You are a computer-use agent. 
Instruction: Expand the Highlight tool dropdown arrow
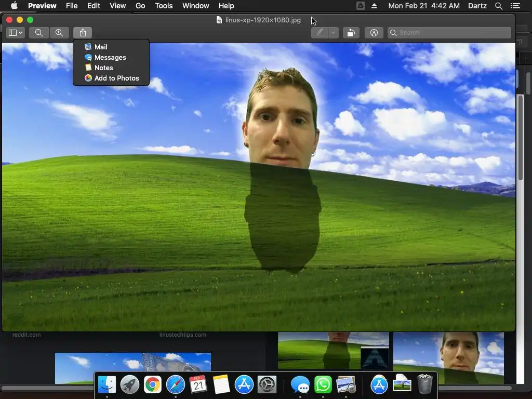[x=334, y=33]
